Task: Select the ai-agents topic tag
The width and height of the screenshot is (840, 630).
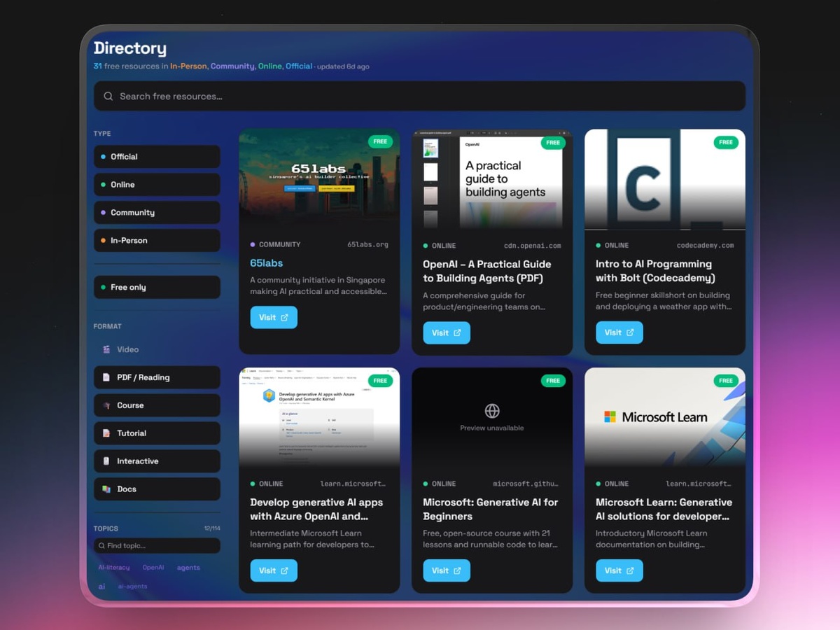Action: pos(132,587)
